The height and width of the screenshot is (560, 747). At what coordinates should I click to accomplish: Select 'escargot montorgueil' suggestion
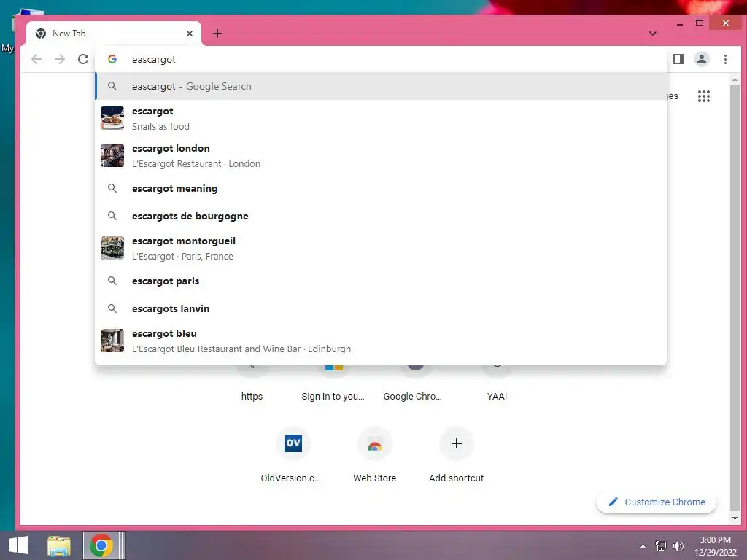(x=381, y=248)
